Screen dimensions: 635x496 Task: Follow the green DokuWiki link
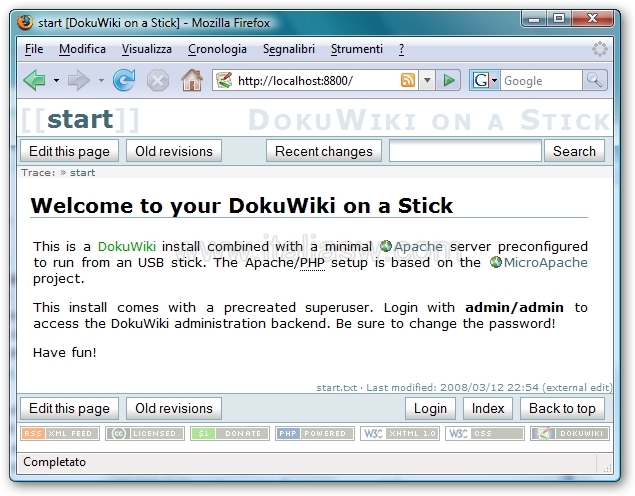pyautogui.click(x=127, y=246)
